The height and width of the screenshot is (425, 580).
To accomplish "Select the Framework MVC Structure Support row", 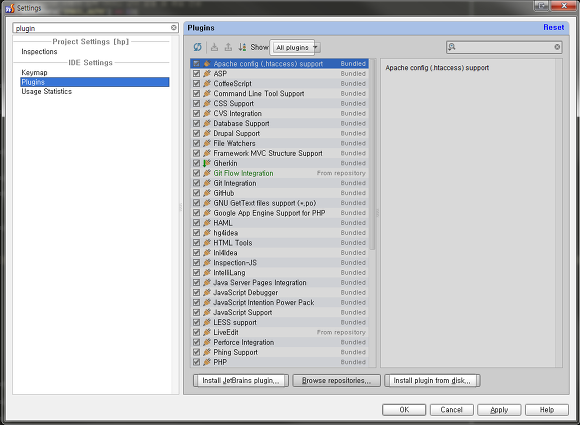I will 280,153.
